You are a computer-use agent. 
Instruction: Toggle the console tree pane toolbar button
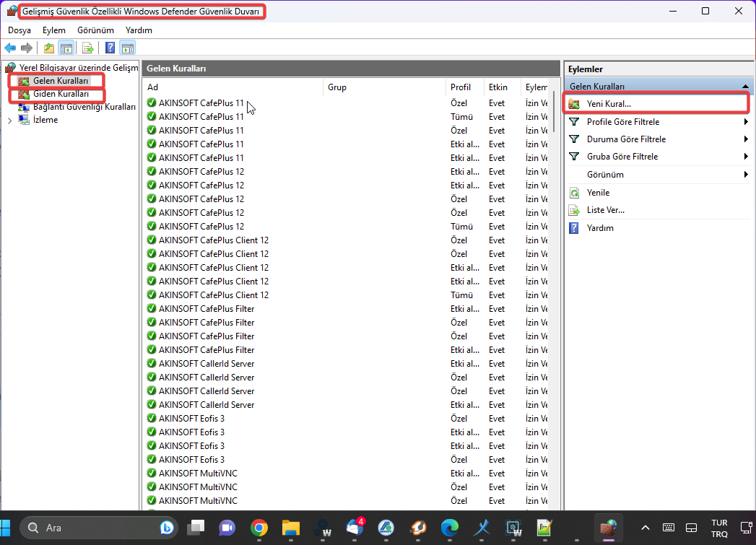(66, 48)
